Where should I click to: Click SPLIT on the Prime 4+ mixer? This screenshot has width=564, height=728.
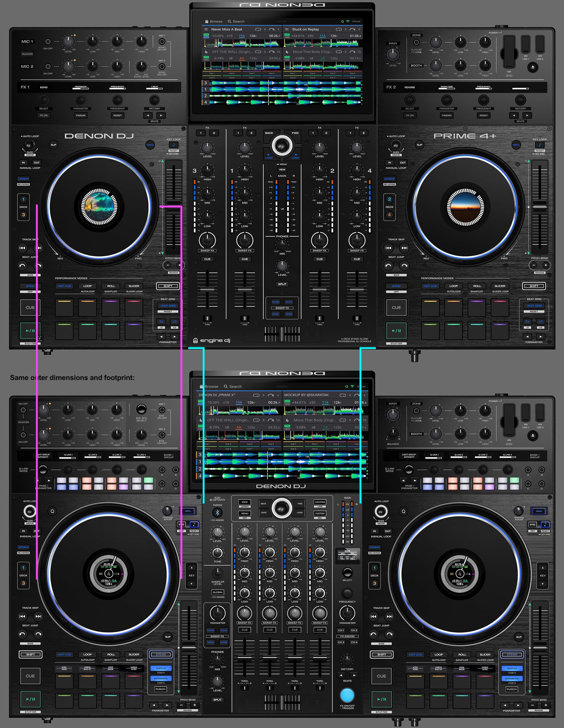click(282, 284)
